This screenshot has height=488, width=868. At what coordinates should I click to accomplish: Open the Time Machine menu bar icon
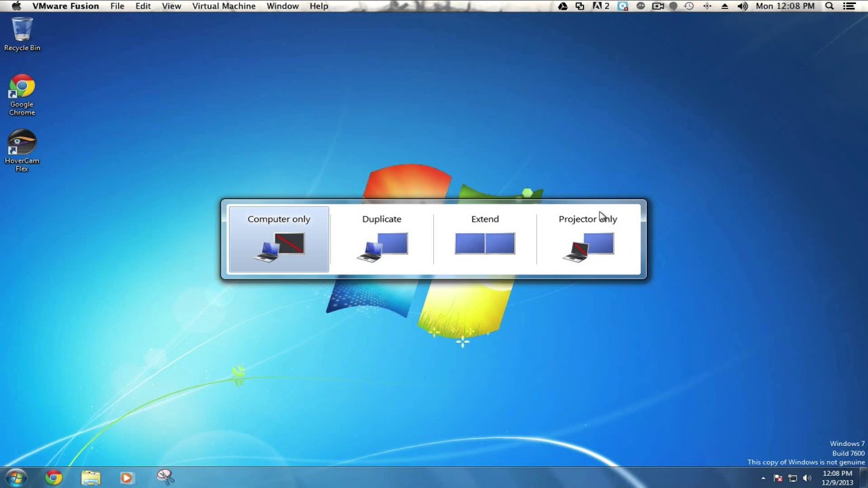[x=689, y=6]
